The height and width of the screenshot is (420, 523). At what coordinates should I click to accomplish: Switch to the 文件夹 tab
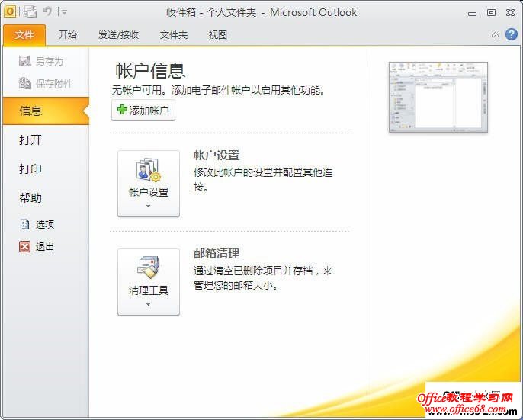pos(174,35)
